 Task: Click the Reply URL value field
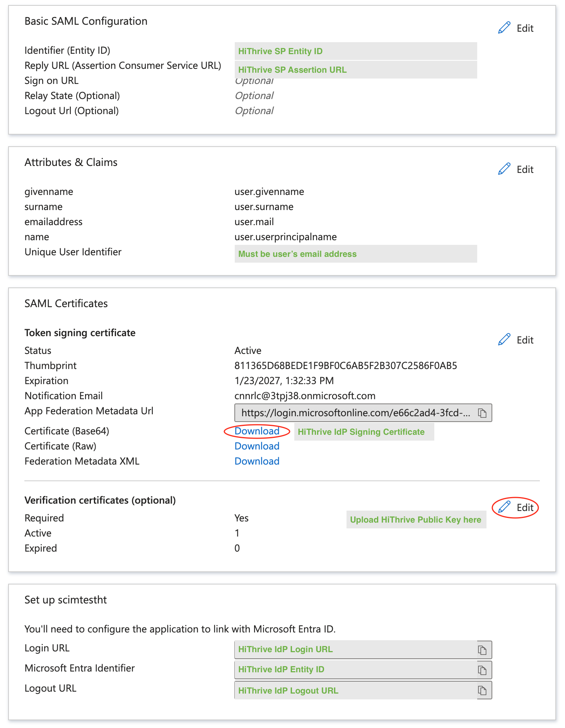click(355, 70)
